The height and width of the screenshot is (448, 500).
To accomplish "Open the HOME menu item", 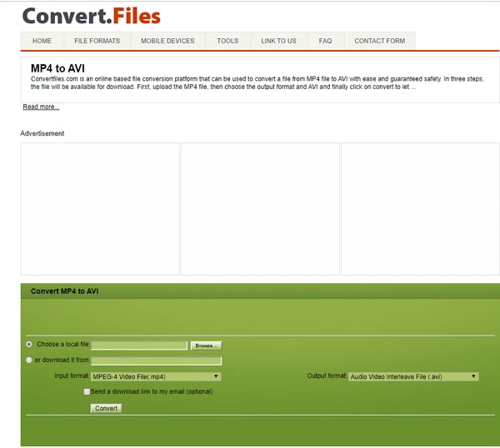I will (x=42, y=41).
